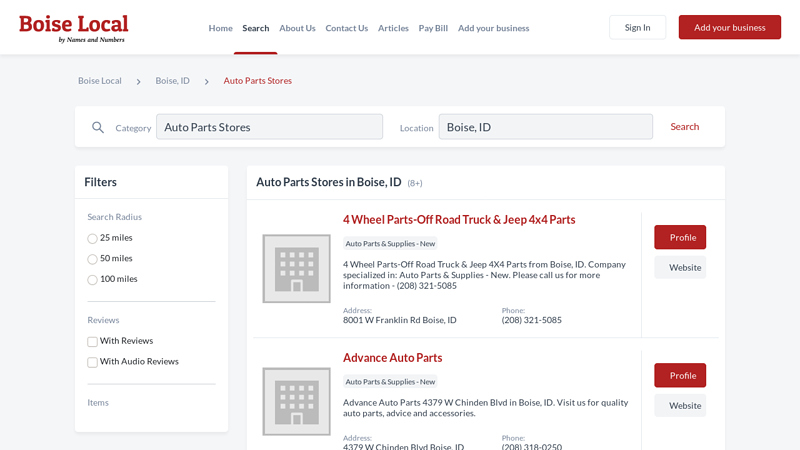Click the Boise Local breadcrumb

[x=99, y=81]
